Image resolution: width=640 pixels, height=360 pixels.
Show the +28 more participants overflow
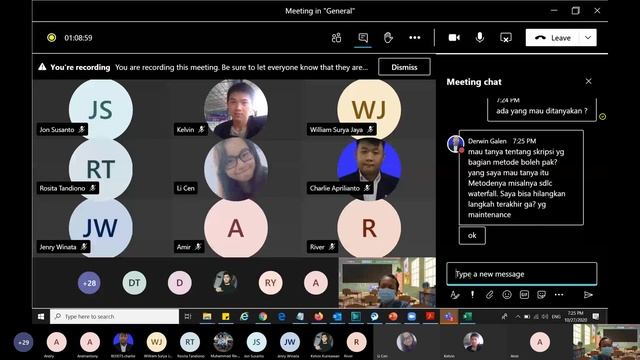[x=89, y=282]
